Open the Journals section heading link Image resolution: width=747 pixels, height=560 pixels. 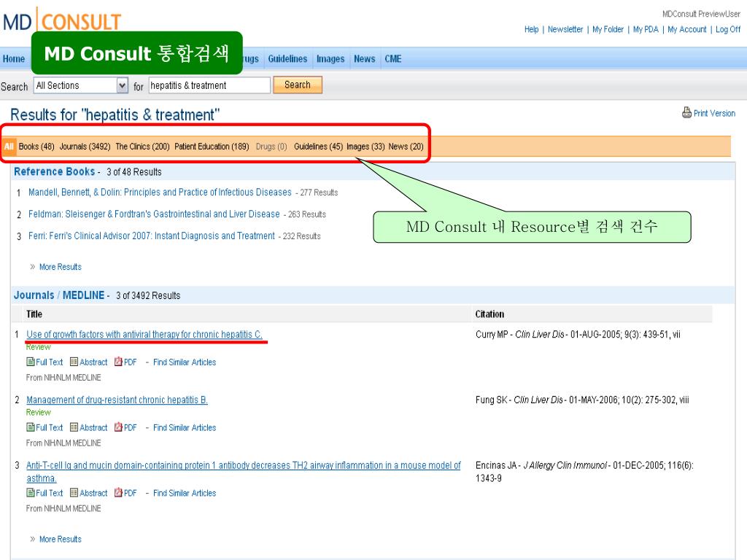[34, 295]
